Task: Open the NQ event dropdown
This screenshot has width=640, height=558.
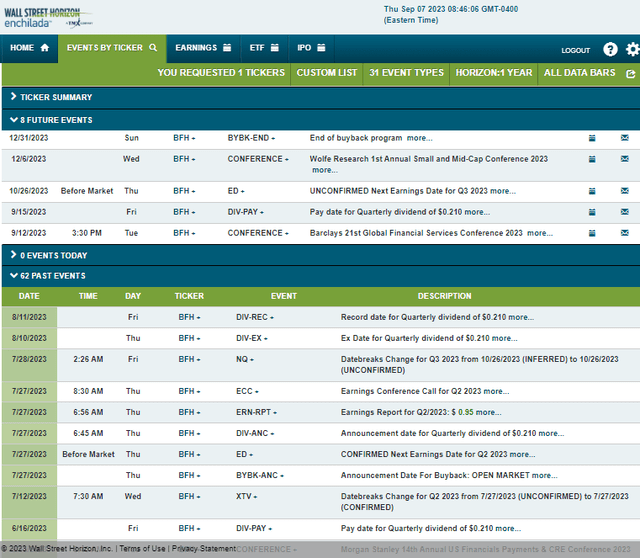Action: [244, 359]
